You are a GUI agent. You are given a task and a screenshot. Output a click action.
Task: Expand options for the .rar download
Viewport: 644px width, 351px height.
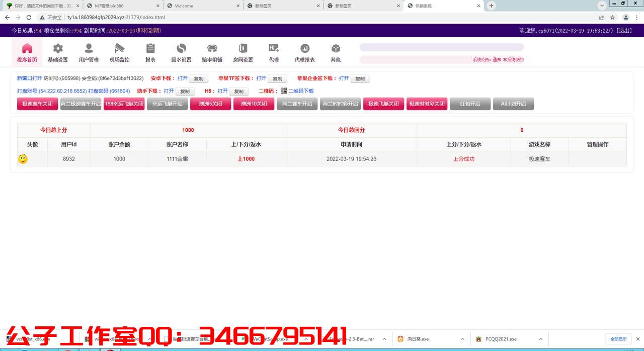coord(384,339)
